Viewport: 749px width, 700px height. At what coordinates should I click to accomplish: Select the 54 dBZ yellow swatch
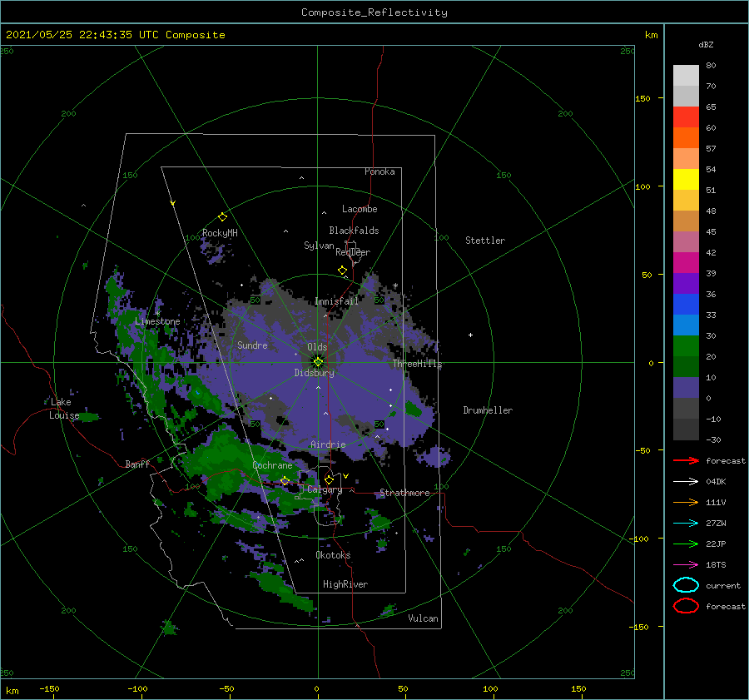tap(686, 179)
